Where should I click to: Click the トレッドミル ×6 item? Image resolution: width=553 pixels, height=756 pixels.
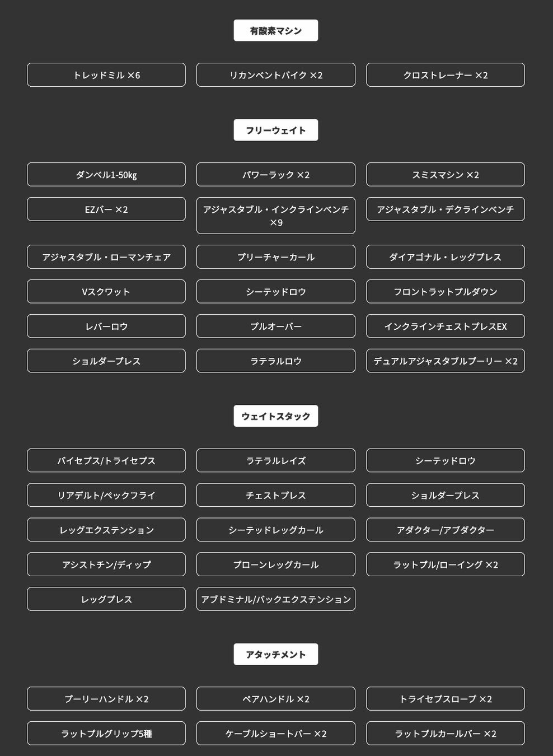[x=106, y=75]
